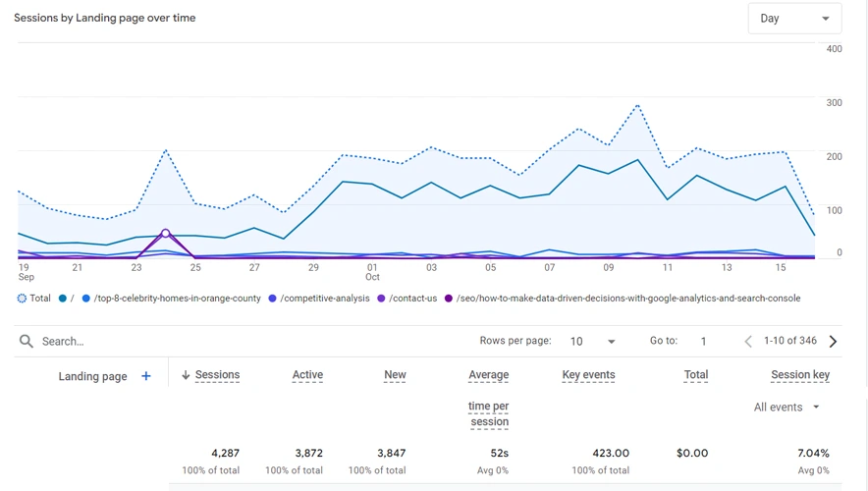This screenshot has height=491, width=868.
Task: Click the Landing page column label
Action: tap(92, 376)
